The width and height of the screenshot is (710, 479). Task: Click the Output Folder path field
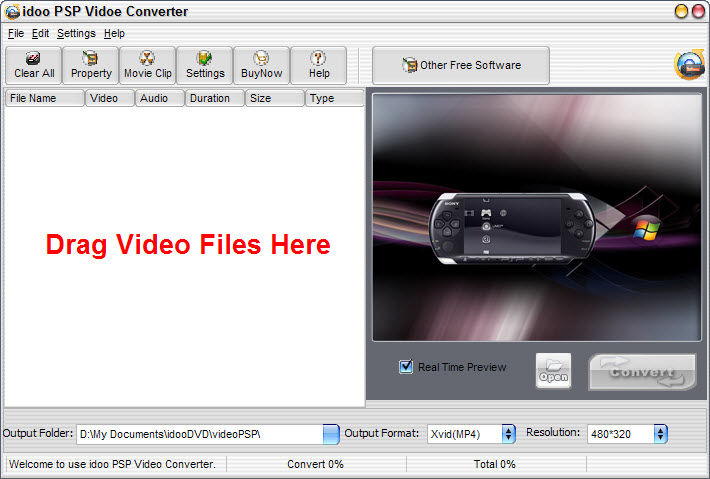click(x=200, y=434)
